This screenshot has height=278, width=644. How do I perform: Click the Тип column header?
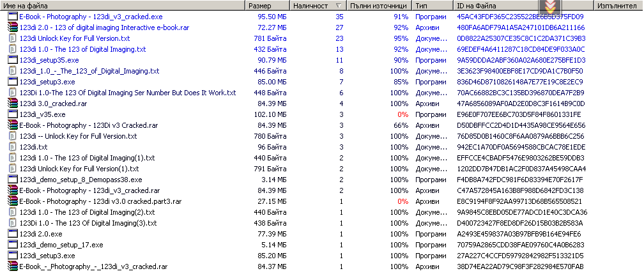click(433, 6)
